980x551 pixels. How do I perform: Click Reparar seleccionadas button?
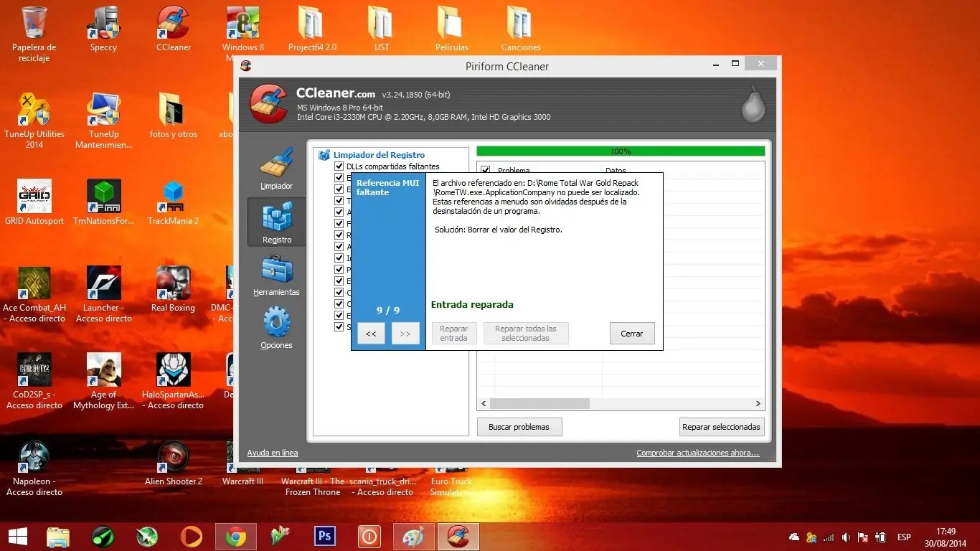pos(722,427)
